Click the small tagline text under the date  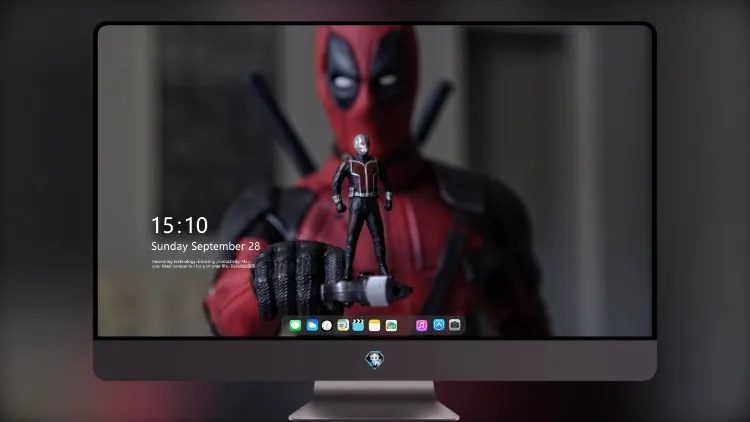(203, 264)
